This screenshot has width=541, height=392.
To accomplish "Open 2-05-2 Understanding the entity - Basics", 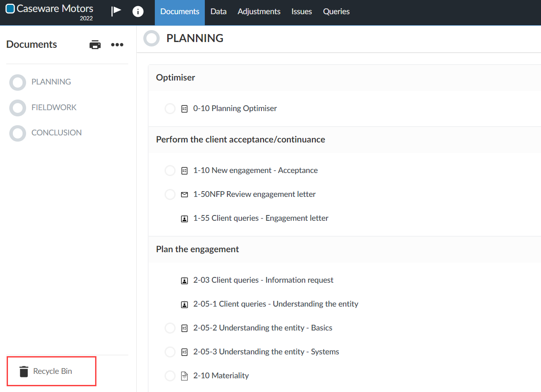I will pyautogui.click(x=262, y=328).
